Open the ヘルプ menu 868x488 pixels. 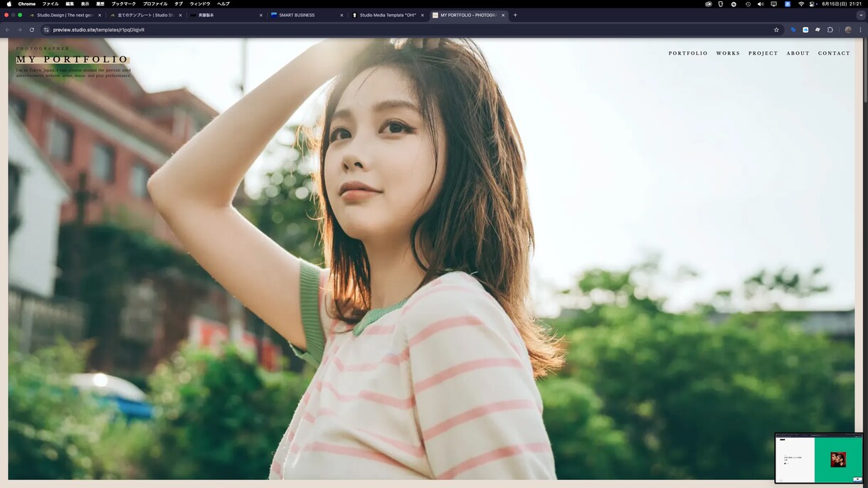coord(223,4)
